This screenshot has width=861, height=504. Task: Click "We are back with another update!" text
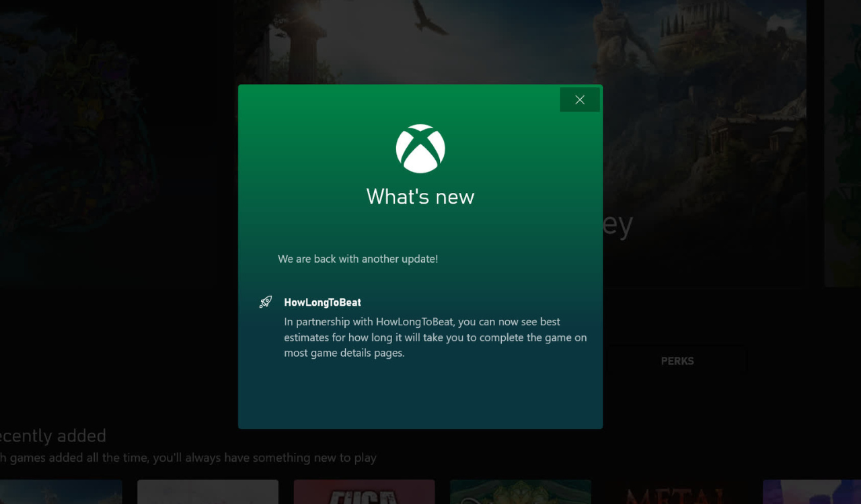tap(358, 259)
